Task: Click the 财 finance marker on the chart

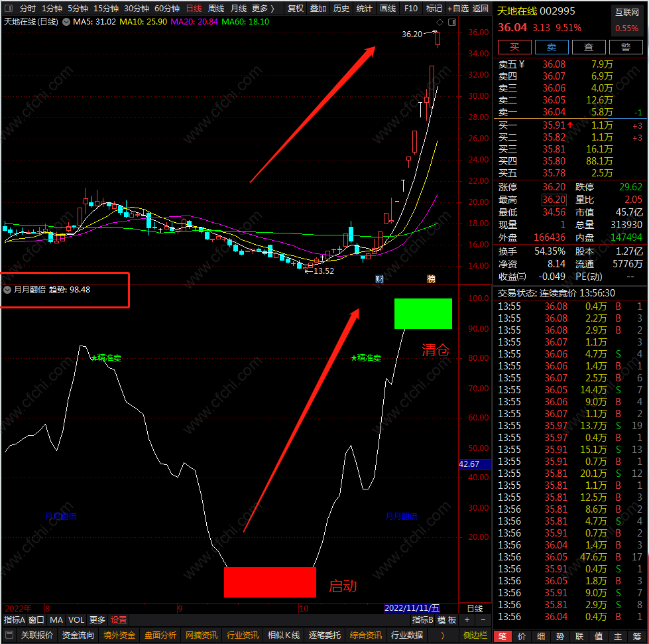Action: (379, 279)
